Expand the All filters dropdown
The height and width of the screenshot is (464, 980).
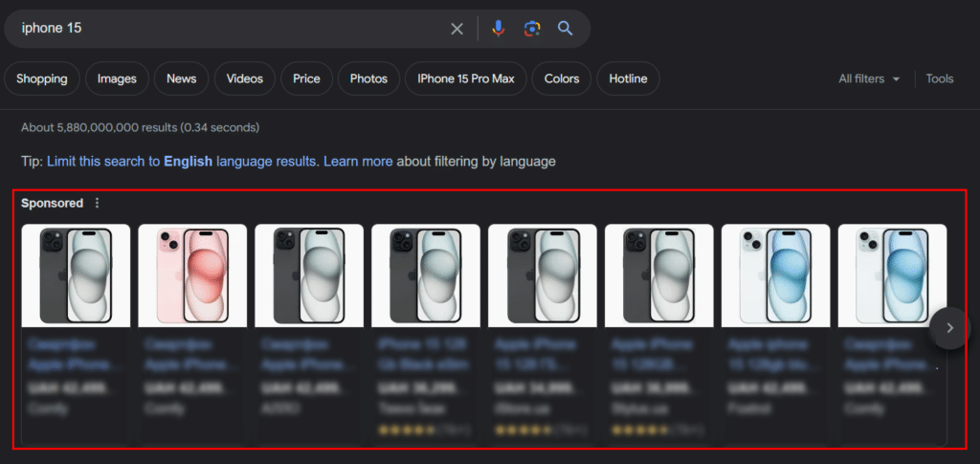[x=869, y=78]
